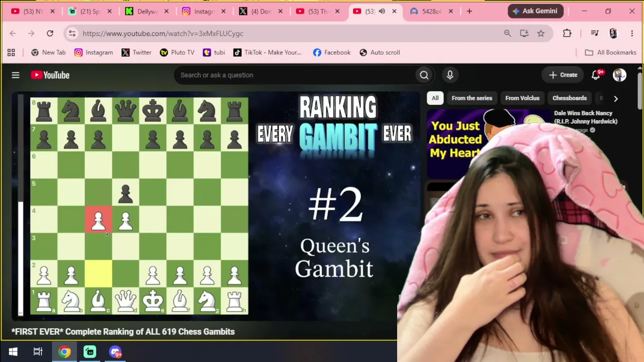Select the 'From Volclus' filter chip

pyautogui.click(x=522, y=98)
